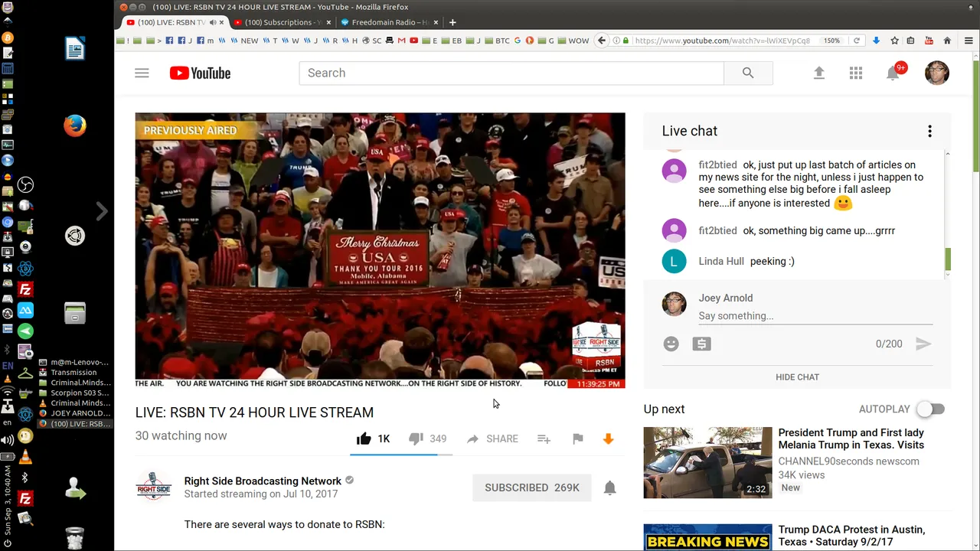Mute the audio playing in the RSBN tab
Viewport: 980px width, 551px height.
pos(213,22)
